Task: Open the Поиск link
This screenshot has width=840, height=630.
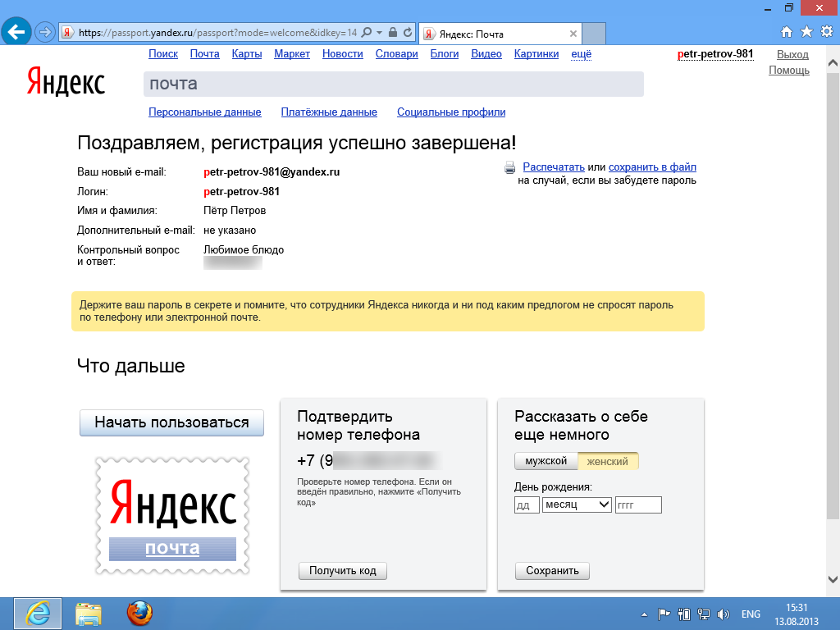Action: coord(163,53)
